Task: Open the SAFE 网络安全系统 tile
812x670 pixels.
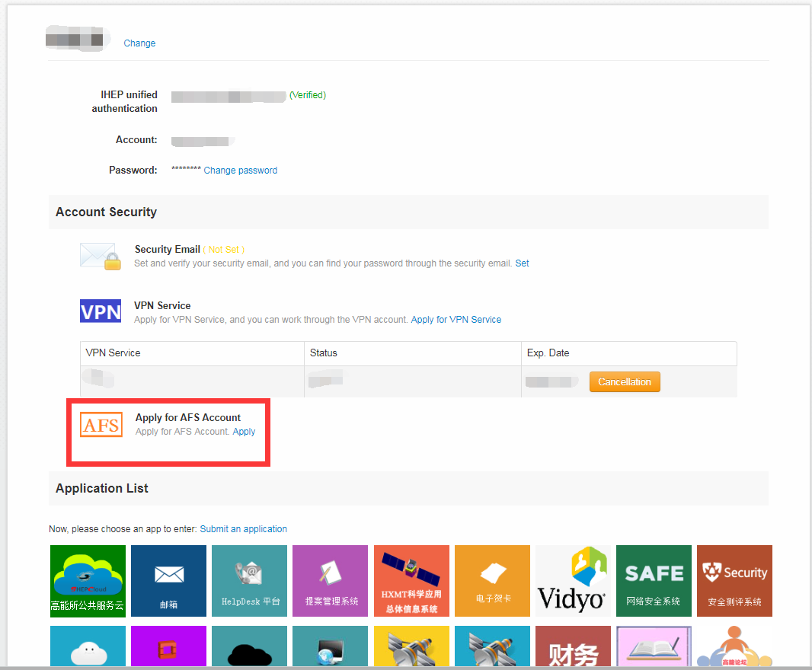Action: 654,580
